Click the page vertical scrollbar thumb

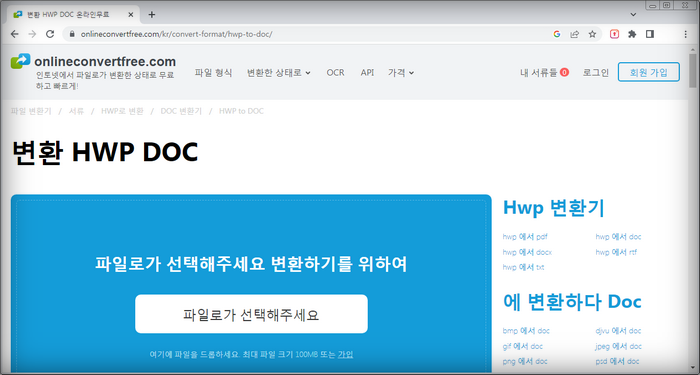(693, 71)
